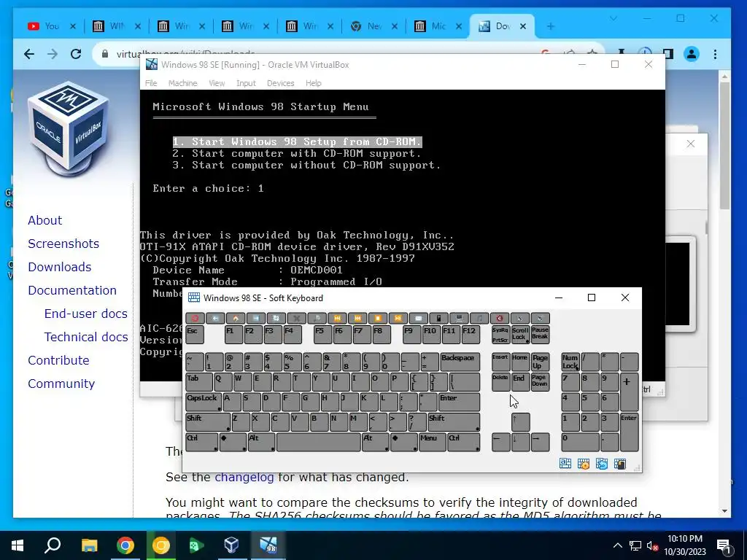This screenshot has height=560, width=747.
Task: Open the soft keyboard settings gear icon
Action: [584, 464]
